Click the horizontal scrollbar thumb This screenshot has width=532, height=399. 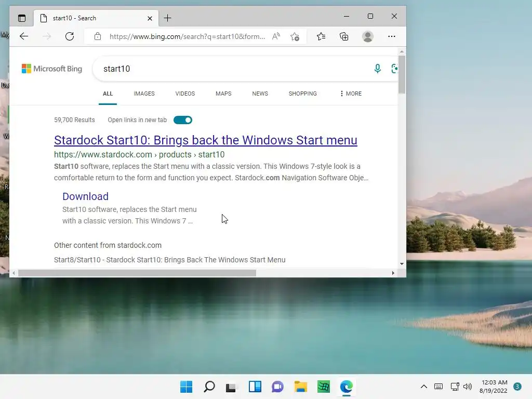137,273
